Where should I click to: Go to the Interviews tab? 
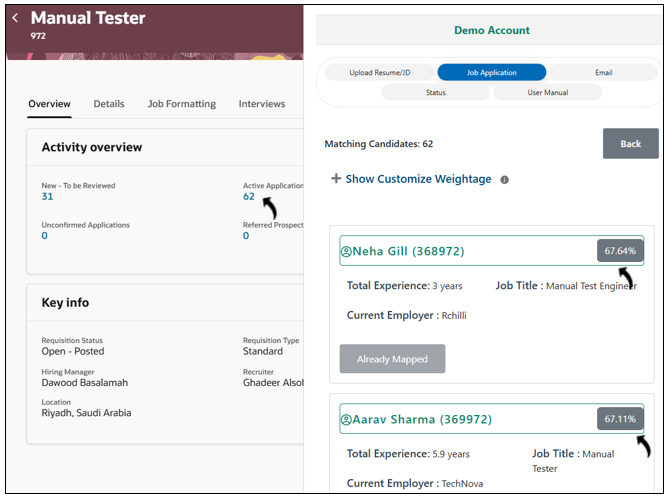click(261, 104)
